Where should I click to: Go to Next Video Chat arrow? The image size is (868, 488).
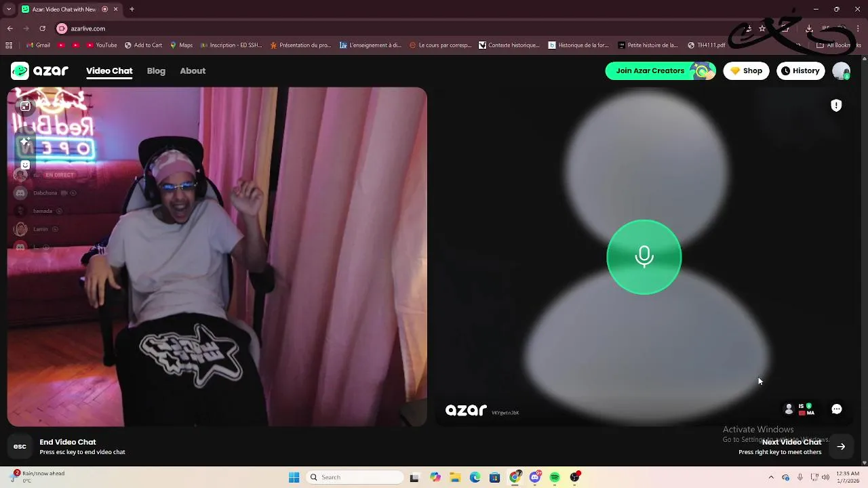point(841,447)
